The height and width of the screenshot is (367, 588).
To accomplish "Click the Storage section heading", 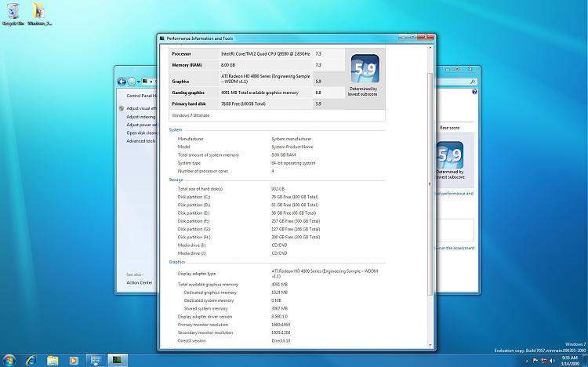I will point(176,180).
